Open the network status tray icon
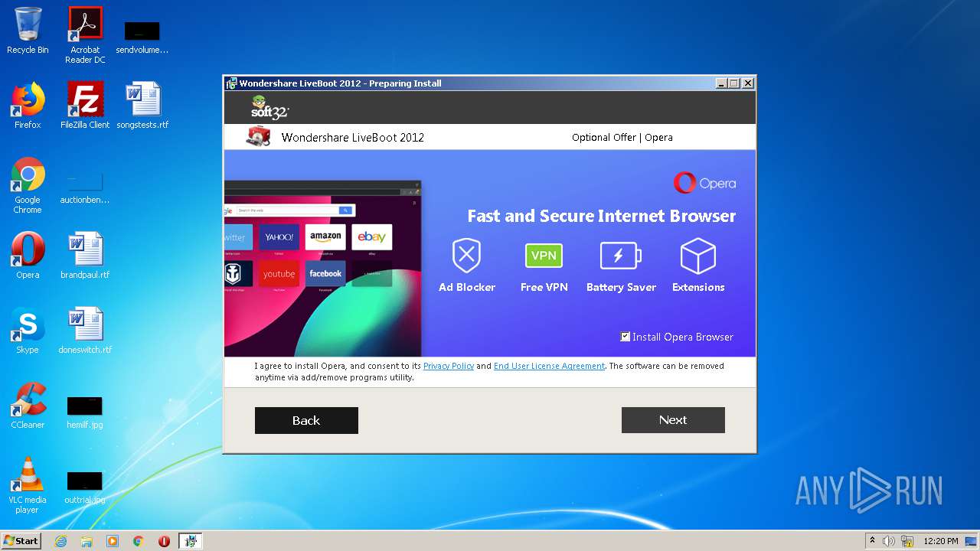Viewport: 980px width, 551px height. coord(907,541)
